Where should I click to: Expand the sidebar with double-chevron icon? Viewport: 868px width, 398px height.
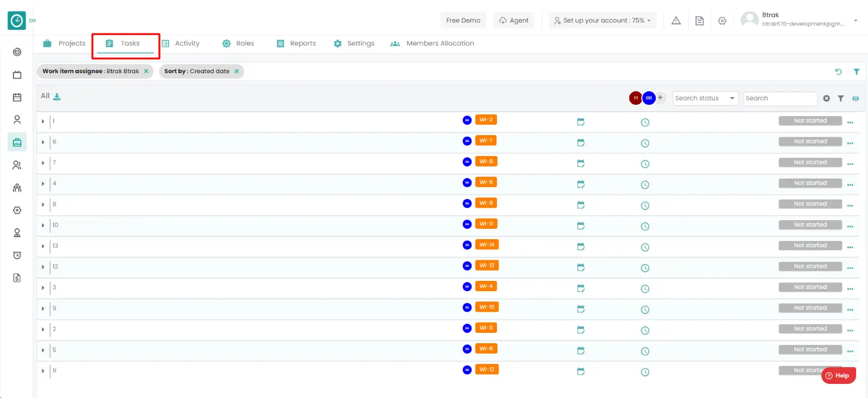(33, 21)
